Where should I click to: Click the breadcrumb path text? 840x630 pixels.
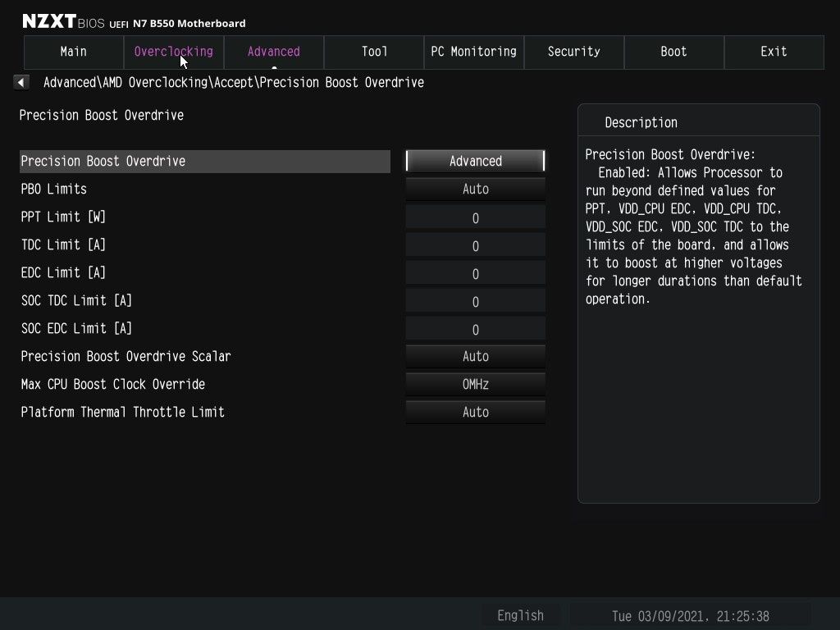234,83
